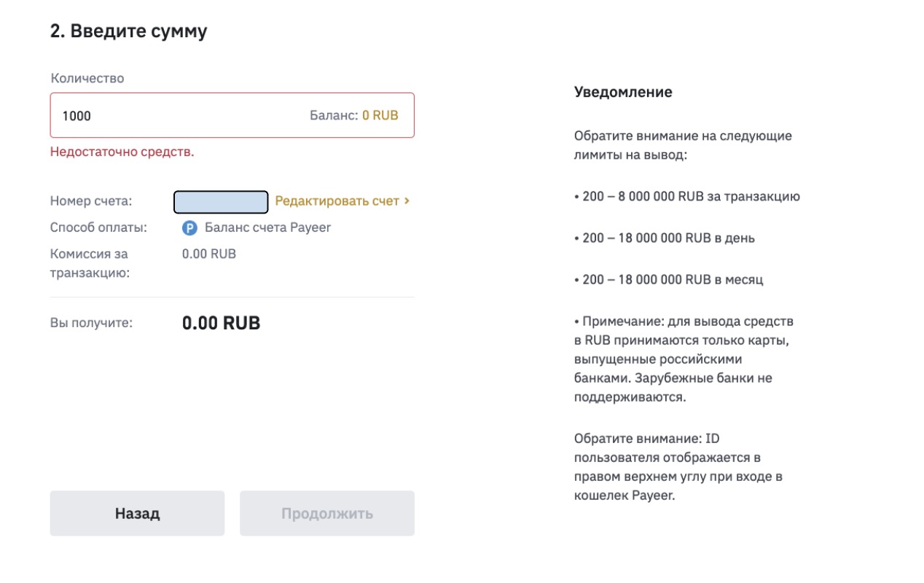Click the chevron arrow after Редактировать счет
The width and height of the screenshot is (924, 583).
407,201
